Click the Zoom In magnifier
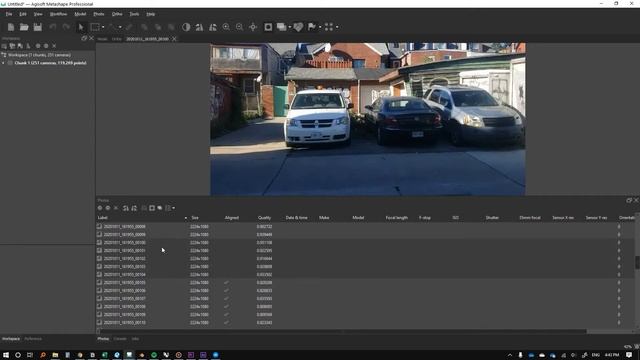This screenshot has height=360, width=640. [226, 27]
